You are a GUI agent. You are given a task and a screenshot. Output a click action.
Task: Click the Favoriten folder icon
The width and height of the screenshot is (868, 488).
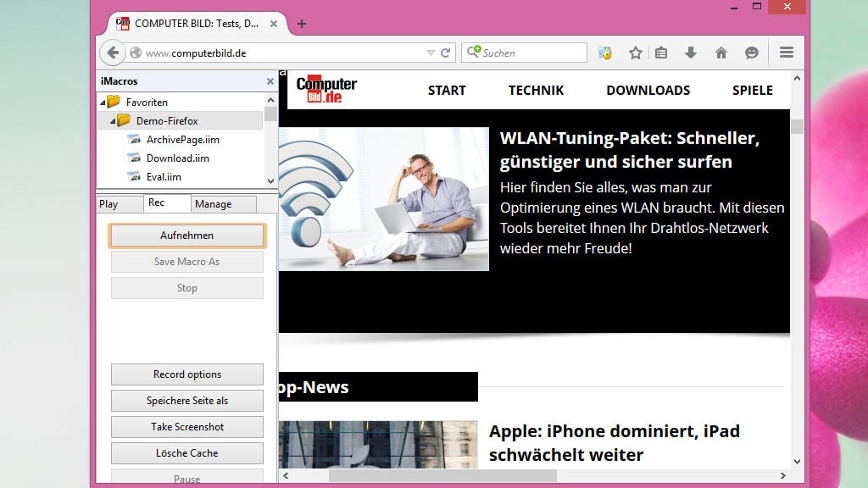tap(114, 102)
